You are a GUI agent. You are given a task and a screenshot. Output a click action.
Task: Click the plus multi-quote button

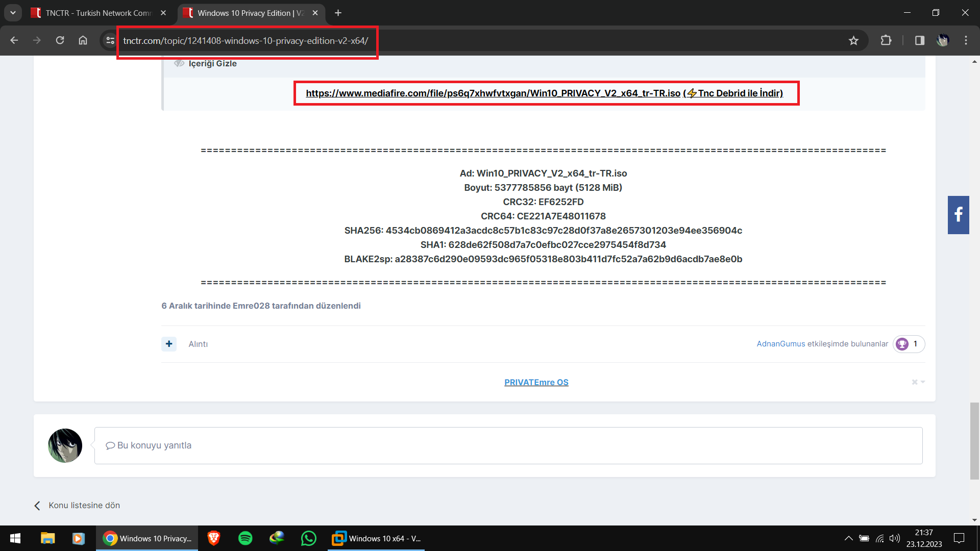click(x=169, y=344)
